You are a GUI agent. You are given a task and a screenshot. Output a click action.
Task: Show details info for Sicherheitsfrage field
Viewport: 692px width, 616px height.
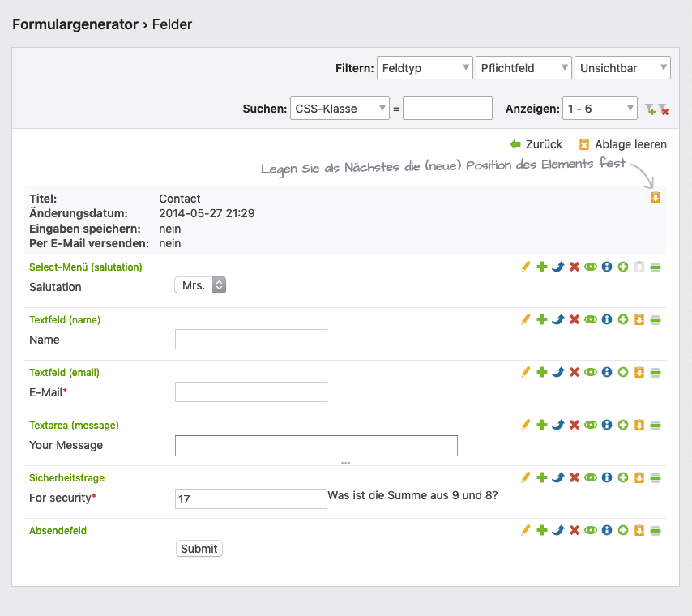click(x=607, y=477)
